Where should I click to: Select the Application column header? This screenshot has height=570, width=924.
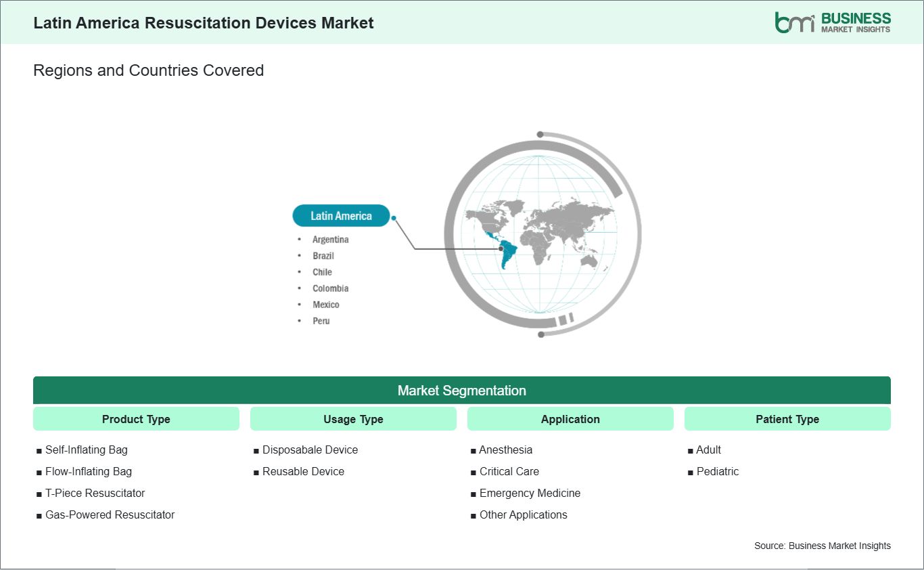coord(570,419)
